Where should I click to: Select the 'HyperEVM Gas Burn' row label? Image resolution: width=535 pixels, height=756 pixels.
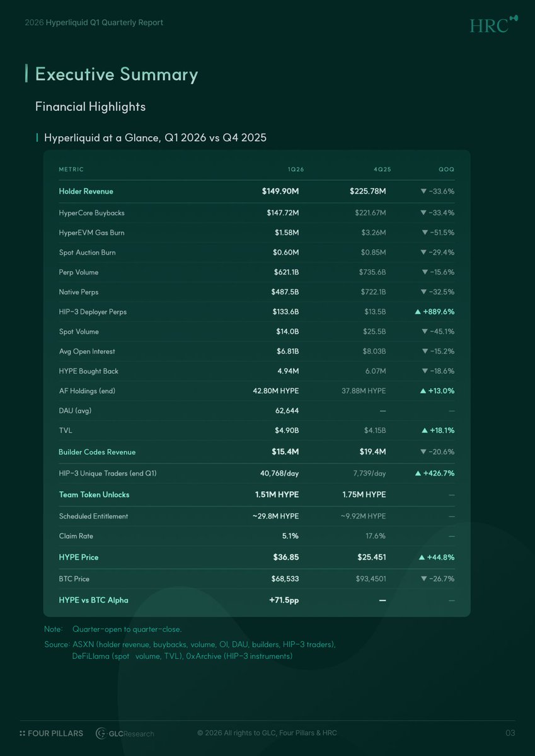tap(91, 232)
